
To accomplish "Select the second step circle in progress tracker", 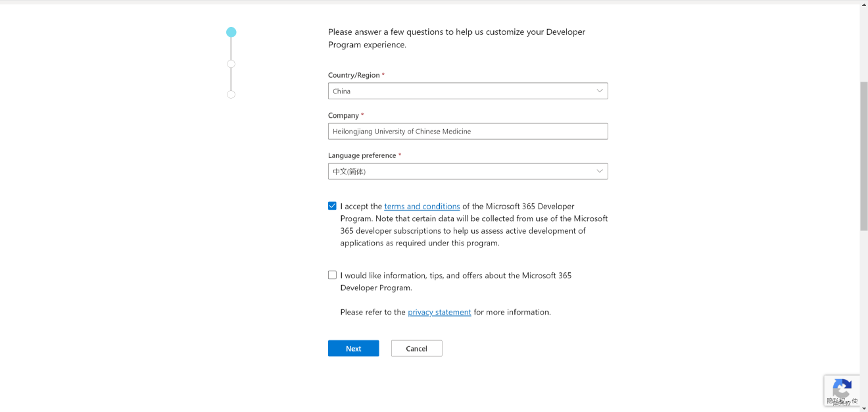I will pyautogui.click(x=231, y=63).
